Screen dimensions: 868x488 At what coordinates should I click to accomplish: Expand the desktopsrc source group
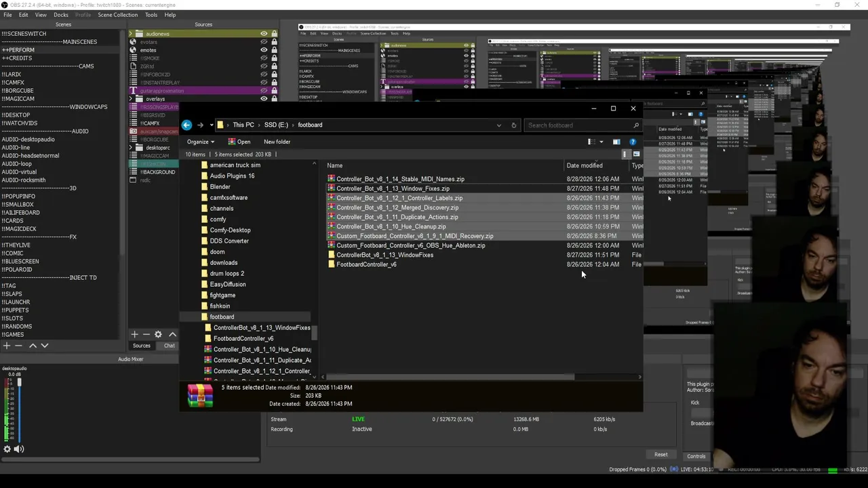pos(132,148)
